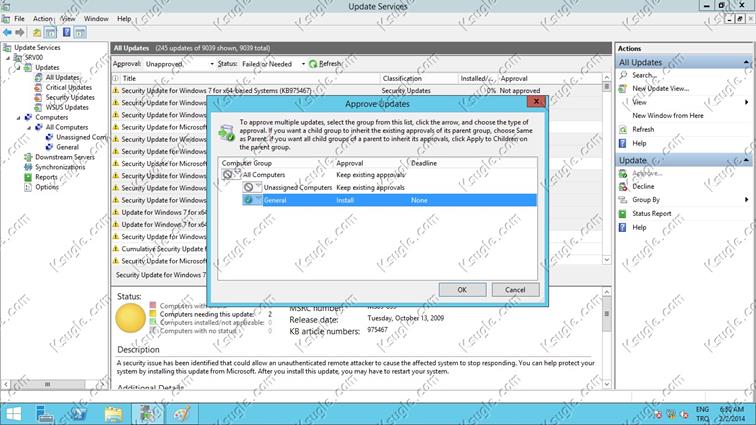Open the Approval filter dropdown showing Unapproved
The width and height of the screenshot is (756, 425).
coord(179,64)
